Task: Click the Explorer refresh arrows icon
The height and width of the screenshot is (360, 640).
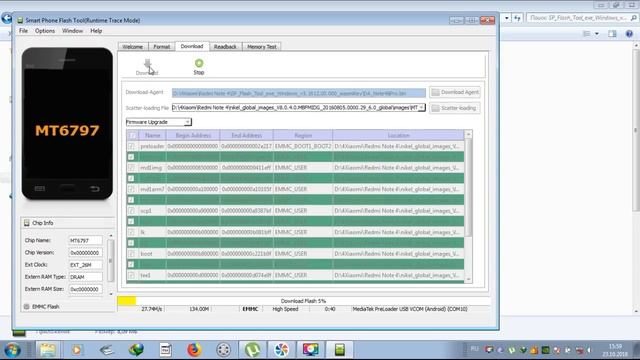Action: [x=517, y=18]
